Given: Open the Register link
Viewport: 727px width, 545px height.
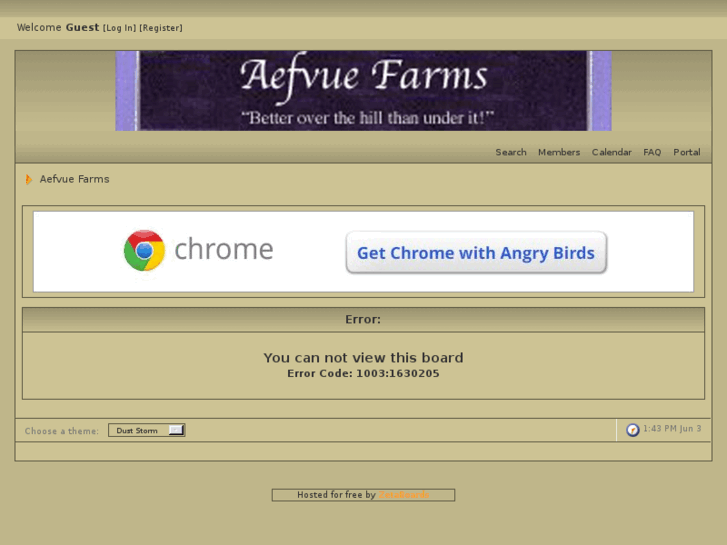Looking at the screenshot, I should pyautogui.click(x=161, y=28).
